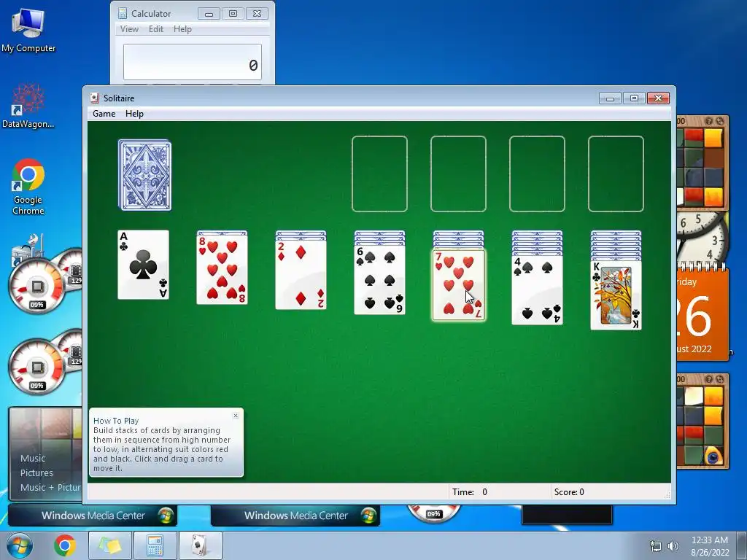This screenshot has width=747, height=560.
Task: Close the Calculator window
Action: 258,13
